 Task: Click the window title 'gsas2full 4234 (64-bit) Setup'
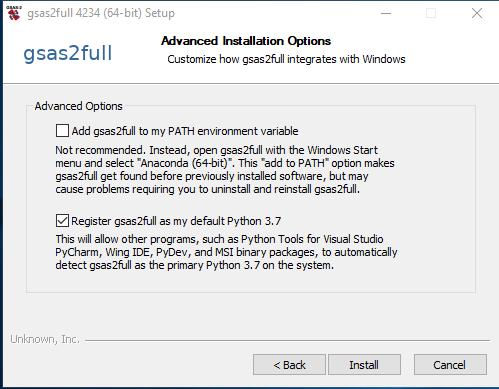pos(101,13)
